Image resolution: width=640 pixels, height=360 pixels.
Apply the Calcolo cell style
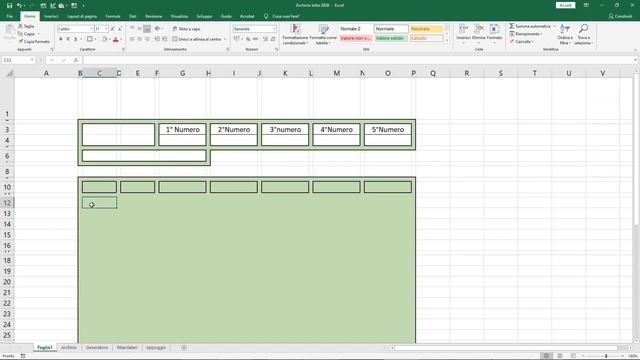pyautogui.click(x=426, y=38)
